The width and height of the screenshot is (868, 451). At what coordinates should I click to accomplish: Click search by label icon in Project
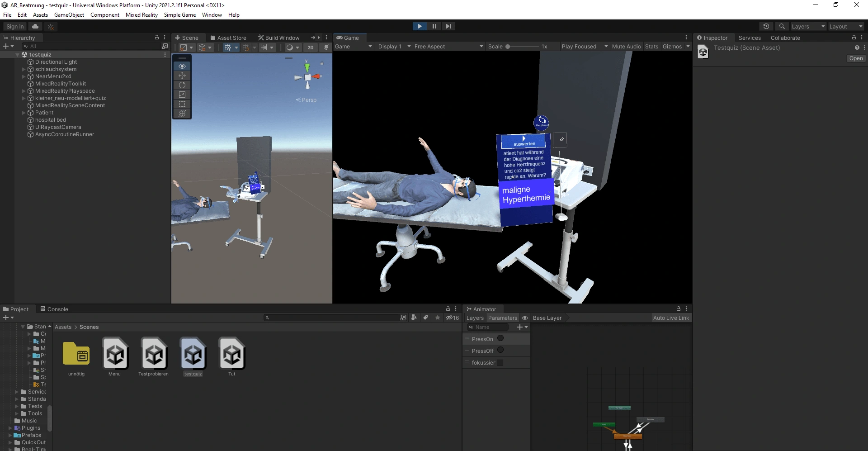[425, 318]
